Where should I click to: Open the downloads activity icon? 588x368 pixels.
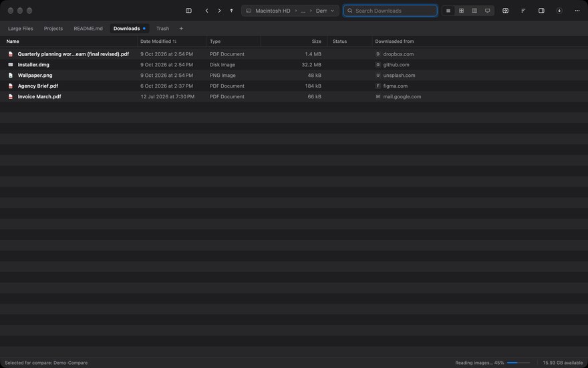coord(559,11)
